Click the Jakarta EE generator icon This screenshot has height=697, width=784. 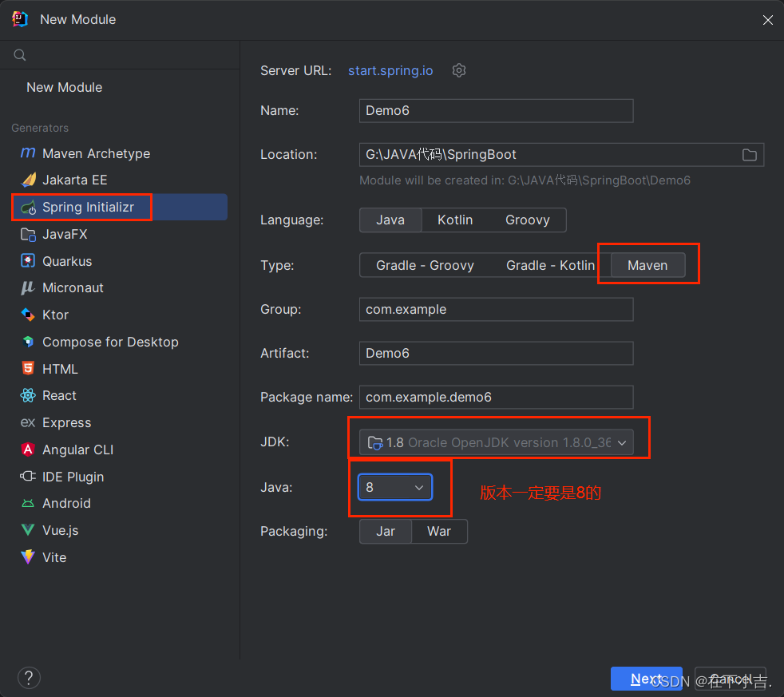(29, 180)
